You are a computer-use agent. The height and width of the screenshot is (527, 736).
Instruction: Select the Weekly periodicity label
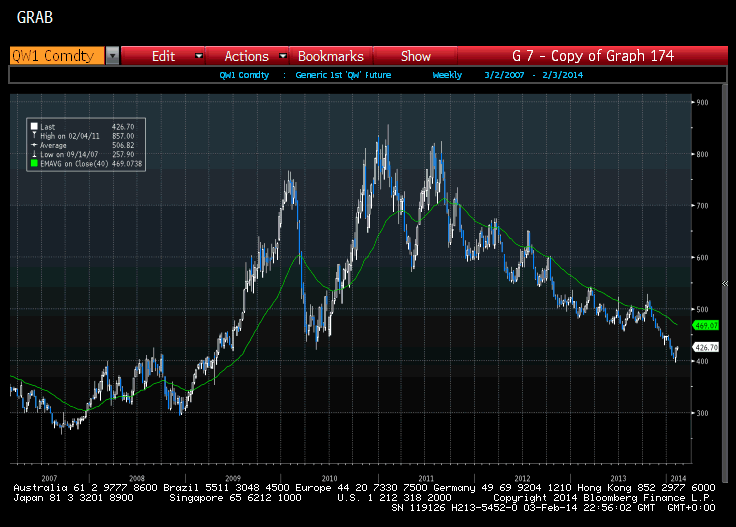447,75
